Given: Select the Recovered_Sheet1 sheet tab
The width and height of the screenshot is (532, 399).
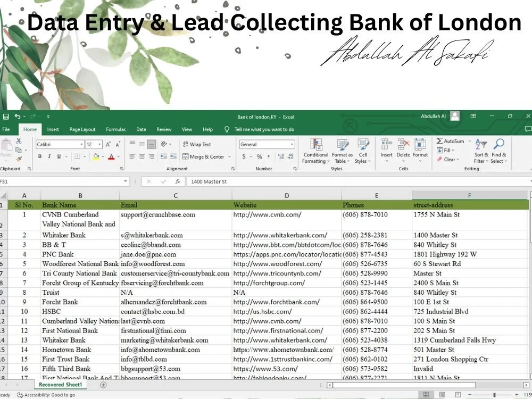Looking at the screenshot, I should click(60, 385).
